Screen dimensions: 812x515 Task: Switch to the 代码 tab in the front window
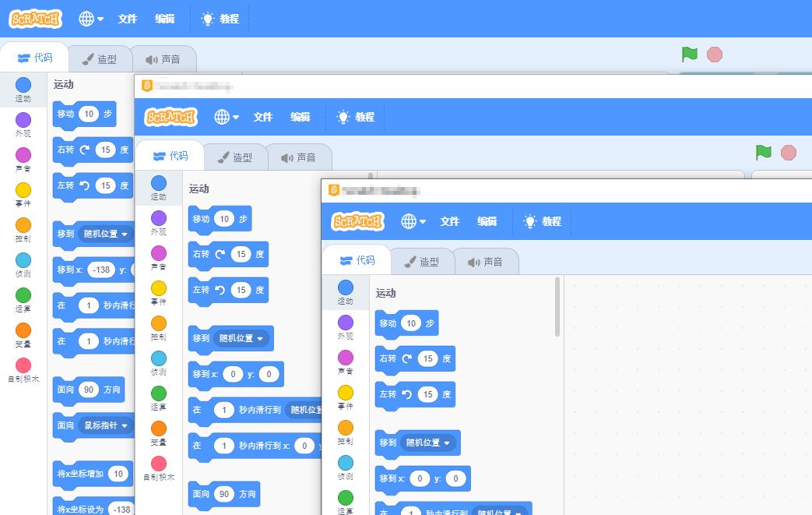tap(357, 260)
